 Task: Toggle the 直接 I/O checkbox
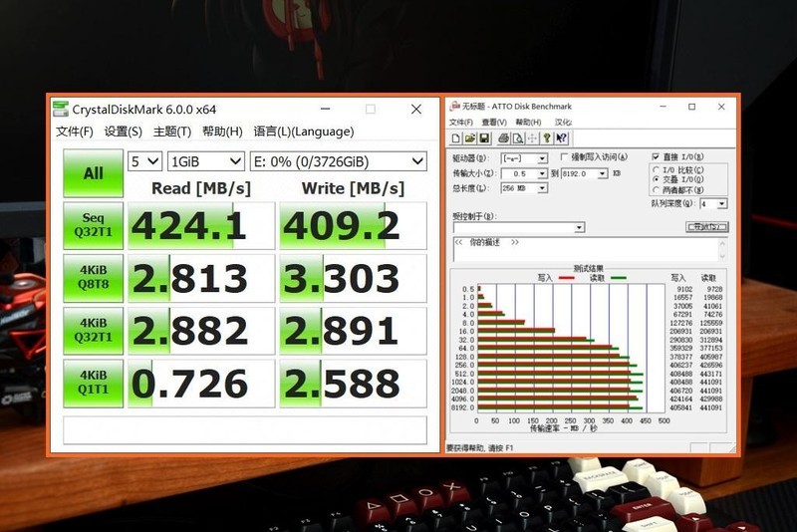[656, 156]
